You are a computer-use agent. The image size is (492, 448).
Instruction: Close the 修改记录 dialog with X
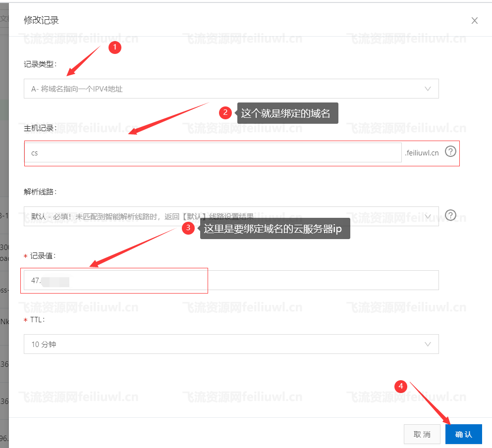point(475,21)
